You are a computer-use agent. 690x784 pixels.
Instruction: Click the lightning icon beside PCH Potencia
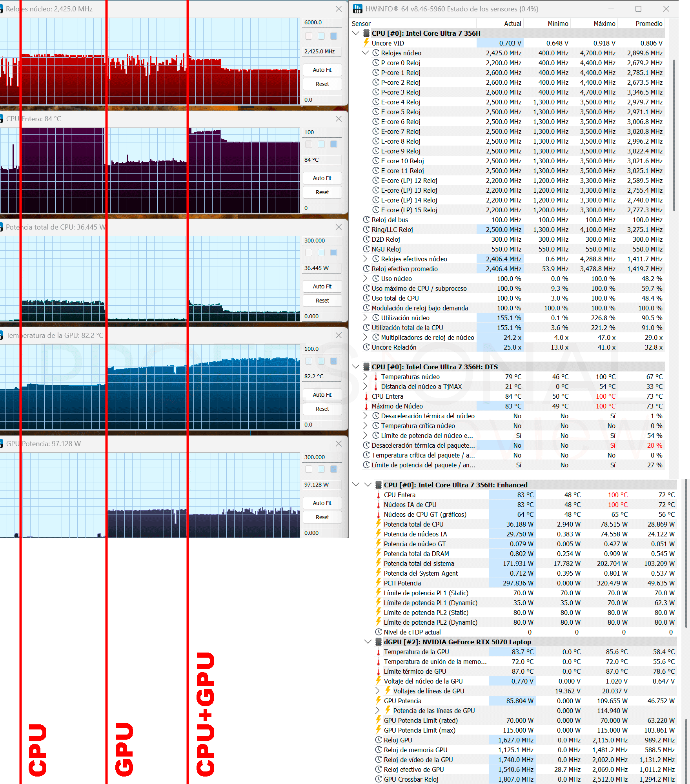click(379, 583)
